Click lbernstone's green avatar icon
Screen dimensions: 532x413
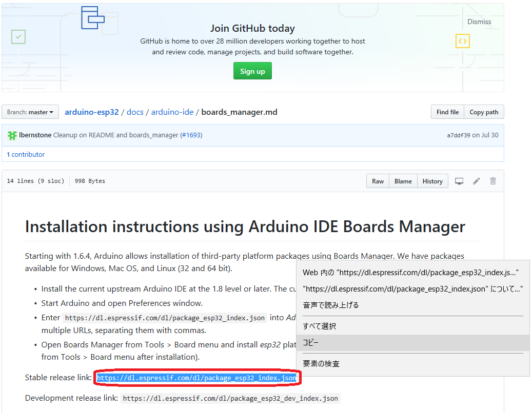(12, 135)
